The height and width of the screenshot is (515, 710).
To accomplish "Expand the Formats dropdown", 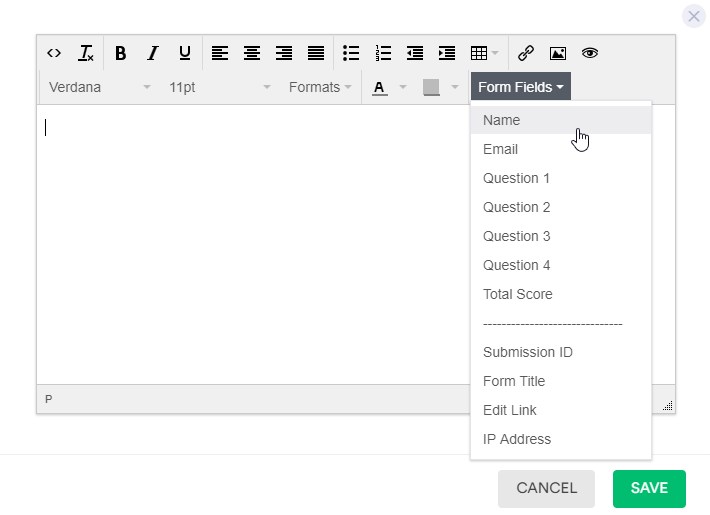I will (320, 87).
